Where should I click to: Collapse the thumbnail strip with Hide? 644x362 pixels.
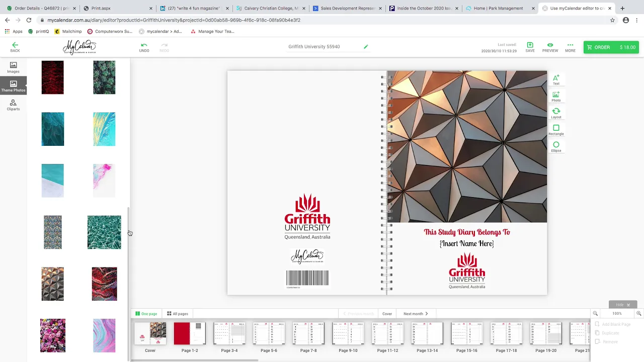pyautogui.click(x=623, y=305)
